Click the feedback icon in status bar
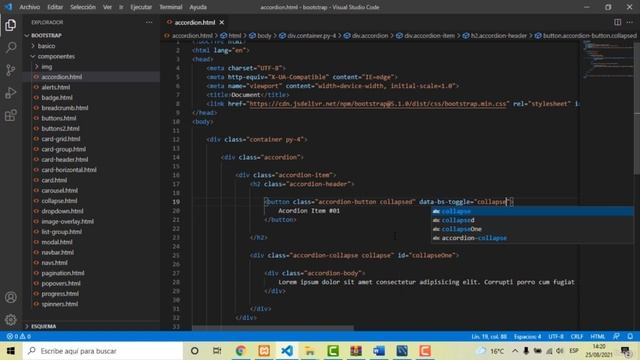The width and height of the screenshot is (640, 360). click(x=616, y=336)
